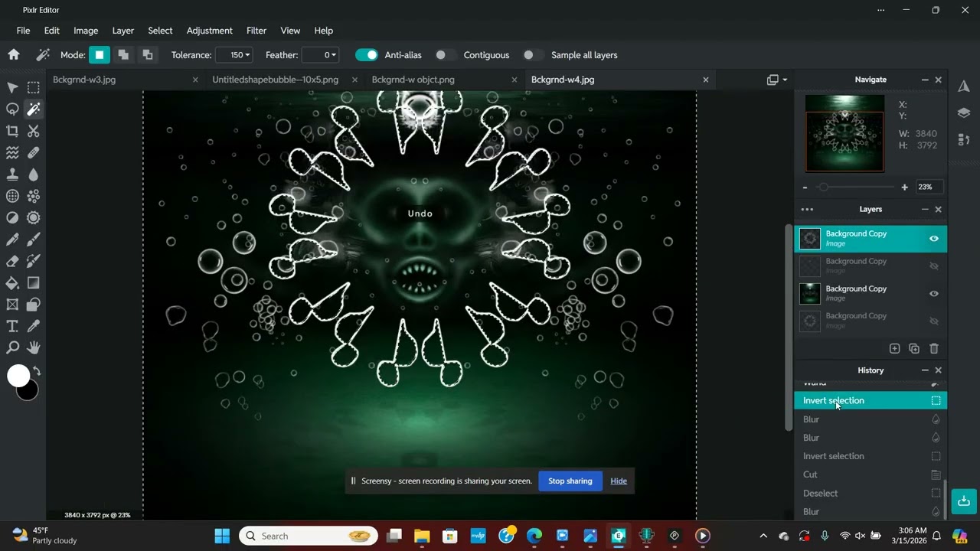Viewport: 980px width, 551px height.
Task: Open the Filter menu
Action: 256,31
